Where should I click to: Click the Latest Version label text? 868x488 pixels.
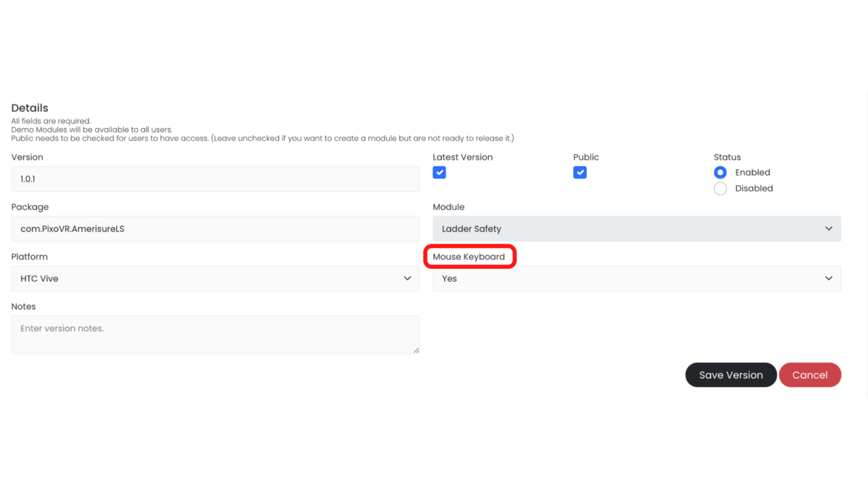click(x=462, y=157)
